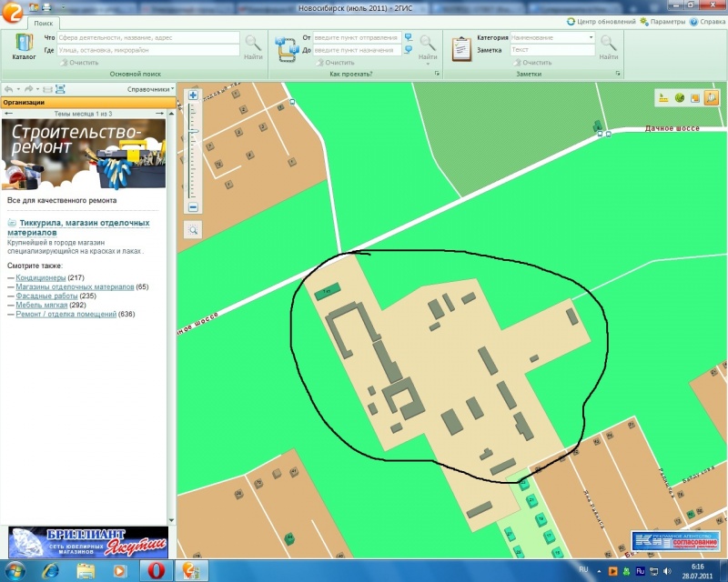The width and height of the screenshot is (728, 582).
Task: Open the Кондиционеры link
Action: (40, 277)
